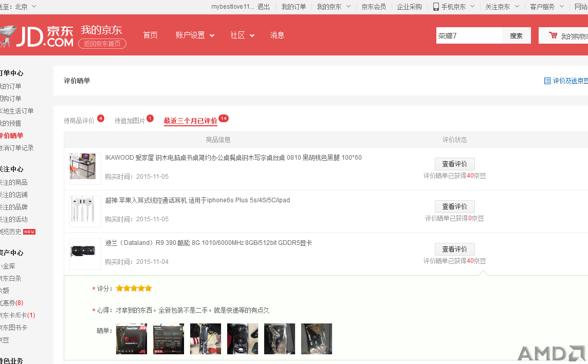This screenshot has width=588, height=364.
Task: Open the first review photo of red box
Action: (131, 339)
